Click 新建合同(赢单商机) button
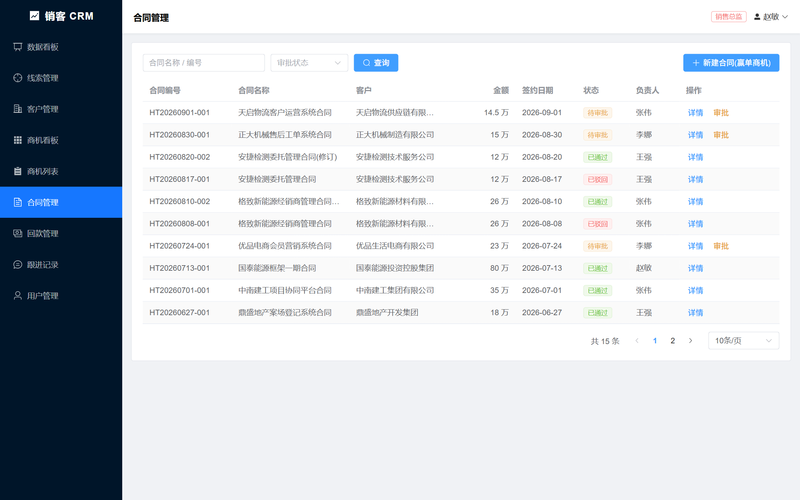Viewport: 800px width, 500px height. 731,63
